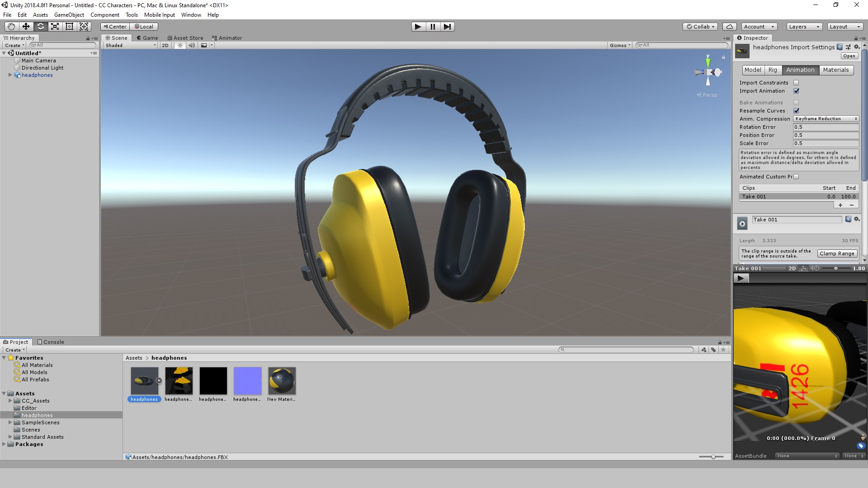Toggle Resample Curves checkbox
This screenshot has height=488, width=868.
click(x=796, y=111)
